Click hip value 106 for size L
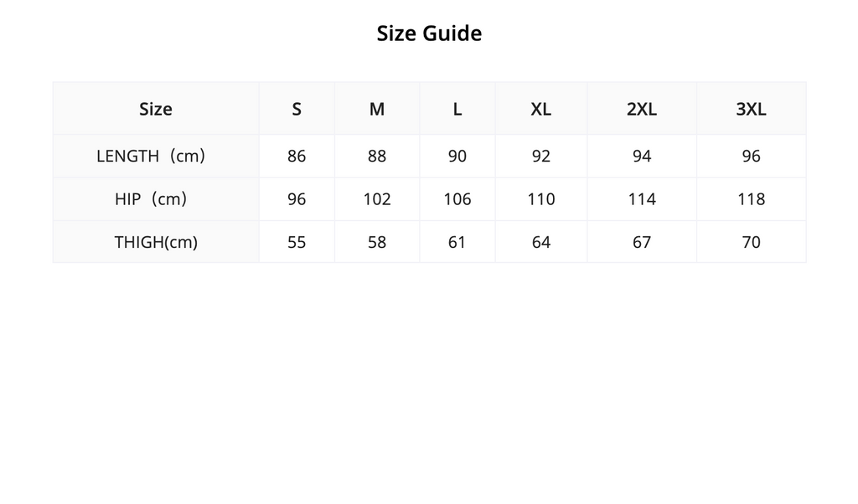 [x=457, y=199]
